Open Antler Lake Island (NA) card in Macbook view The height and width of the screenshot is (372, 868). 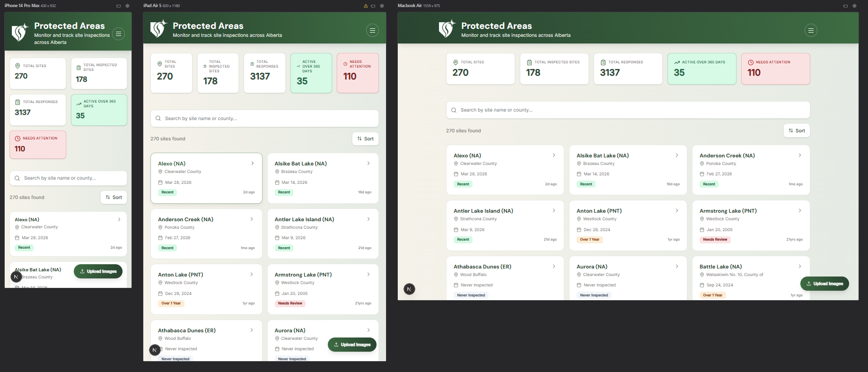(x=505, y=225)
